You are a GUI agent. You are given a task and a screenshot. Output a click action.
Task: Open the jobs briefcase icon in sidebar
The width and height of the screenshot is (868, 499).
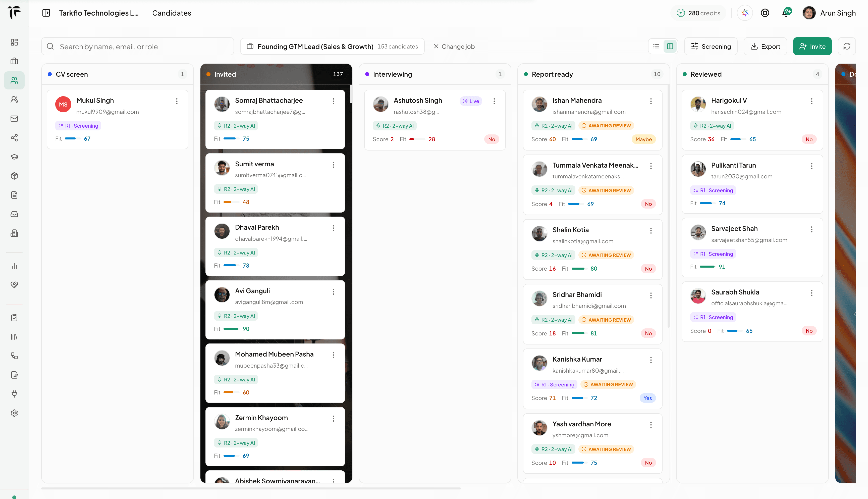point(14,61)
